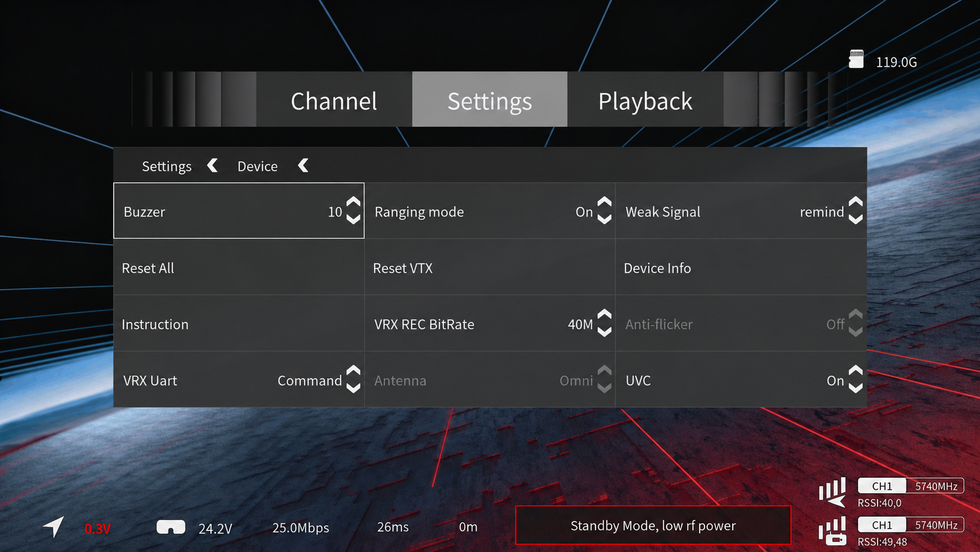This screenshot has width=980, height=552.
Task: Click Anti-flicker down arrow
Action: point(856,332)
